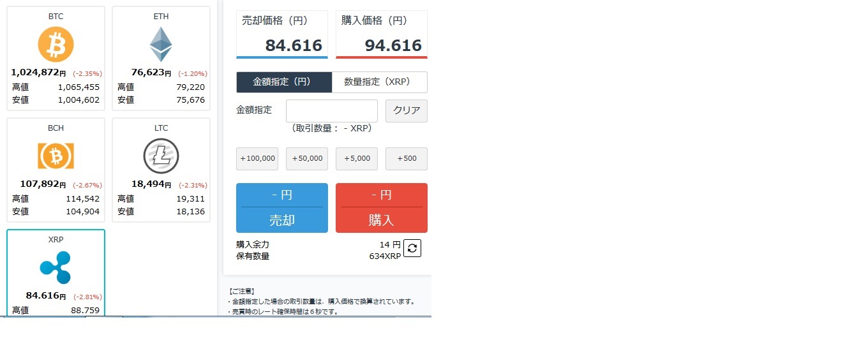This screenshot has height=340, width=868.
Task: Select the XRP Ripple logo icon
Action: (x=56, y=267)
